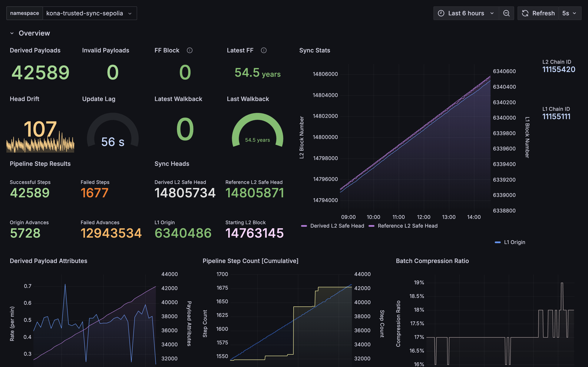Click the Origin Advances value 5728

pos(25,233)
